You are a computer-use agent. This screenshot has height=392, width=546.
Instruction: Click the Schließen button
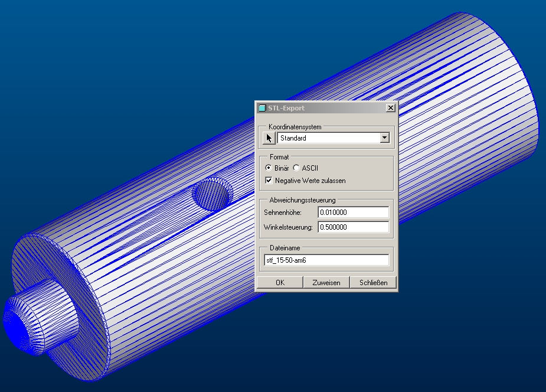tap(373, 282)
